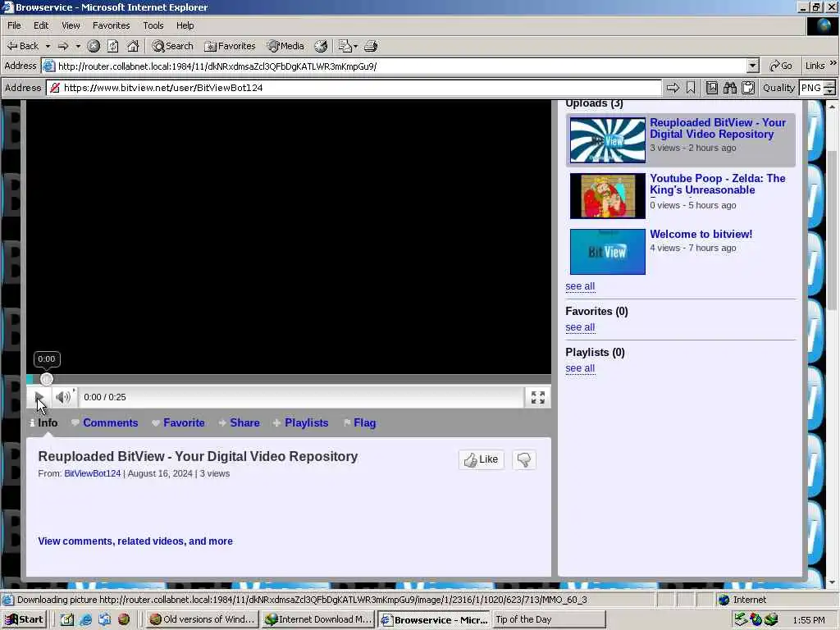Switch to Old versions of Wind... taskbar window
The width and height of the screenshot is (840, 630).
click(x=203, y=619)
